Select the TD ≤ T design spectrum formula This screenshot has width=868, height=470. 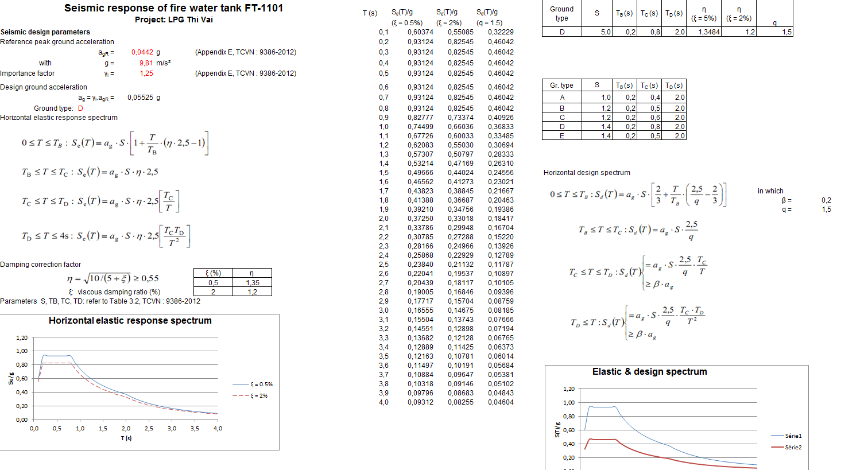pyautogui.click(x=638, y=322)
